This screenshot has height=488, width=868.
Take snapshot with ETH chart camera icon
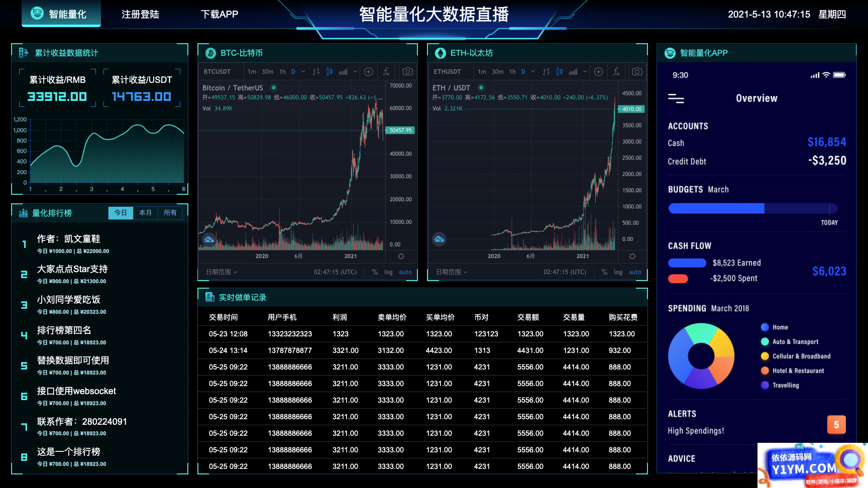pos(637,72)
